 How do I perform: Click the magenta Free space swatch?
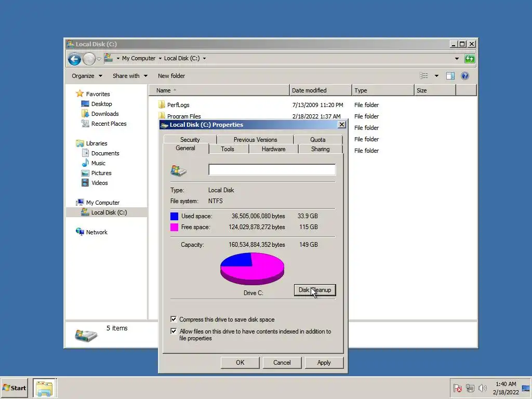175,227
